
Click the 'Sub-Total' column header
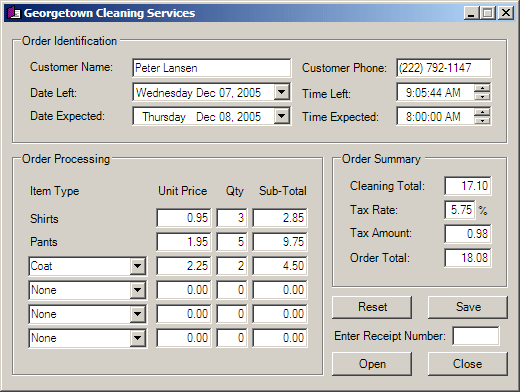(x=283, y=191)
